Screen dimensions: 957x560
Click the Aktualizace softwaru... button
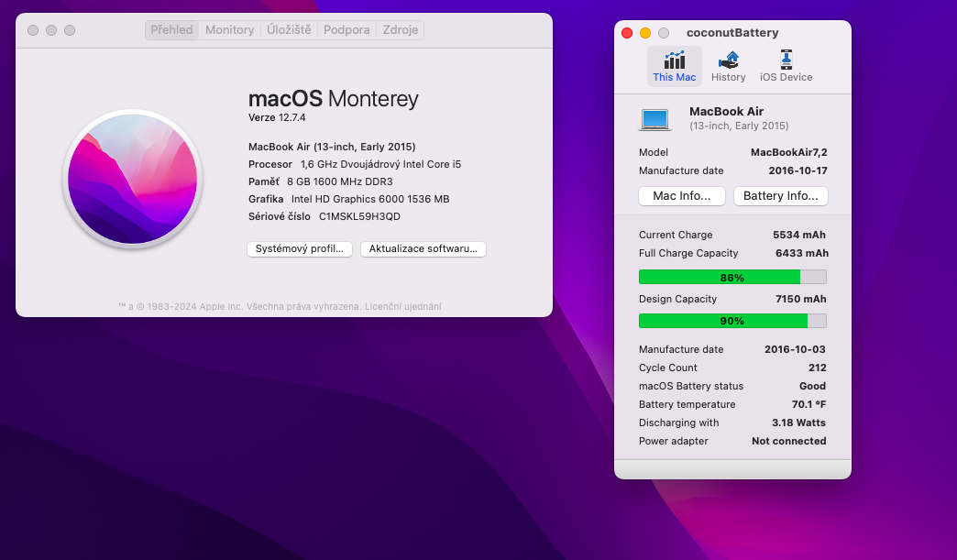[423, 249]
